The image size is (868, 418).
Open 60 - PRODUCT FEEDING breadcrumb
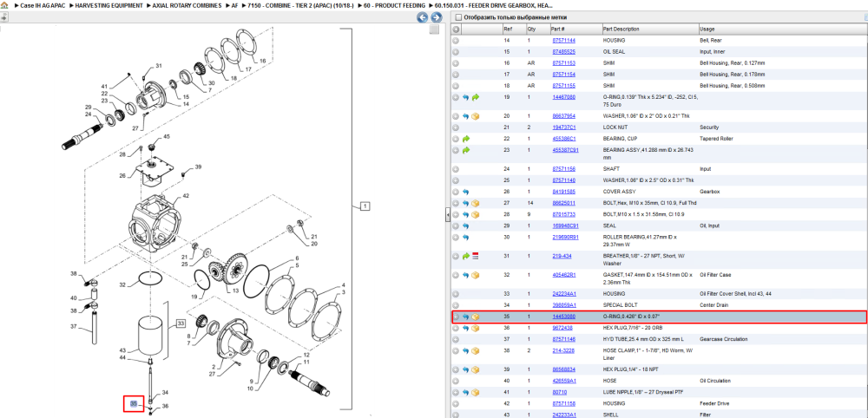(x=395, y=5)
